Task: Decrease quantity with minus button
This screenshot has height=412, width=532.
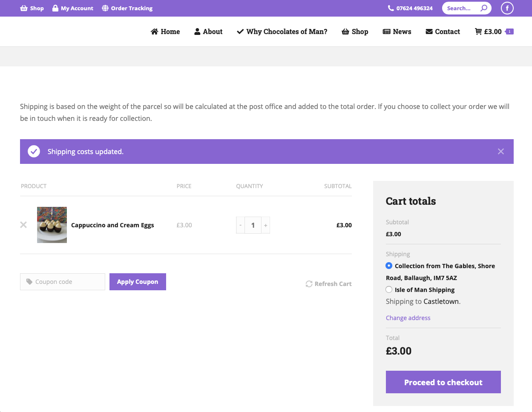Action: coord(241,225)
